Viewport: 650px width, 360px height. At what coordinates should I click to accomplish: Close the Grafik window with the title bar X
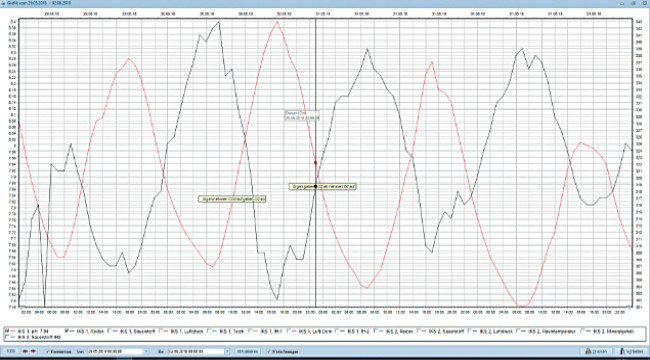click(x=645, y=3)
